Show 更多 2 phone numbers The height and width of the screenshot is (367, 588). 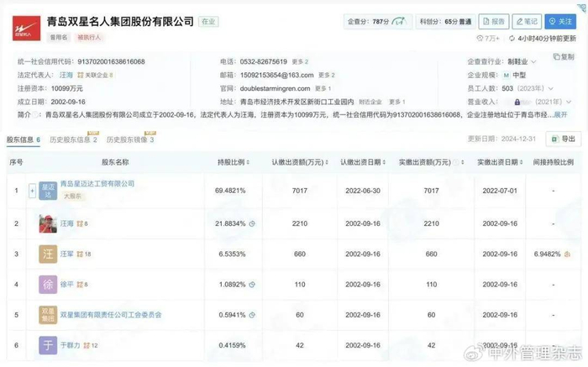300,61
